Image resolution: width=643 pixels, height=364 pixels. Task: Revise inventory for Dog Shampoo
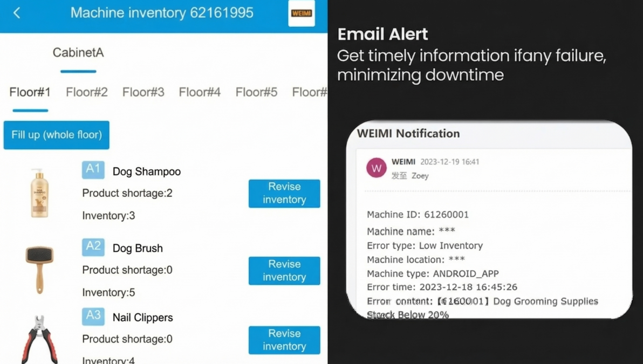click(x=284, y=193)
